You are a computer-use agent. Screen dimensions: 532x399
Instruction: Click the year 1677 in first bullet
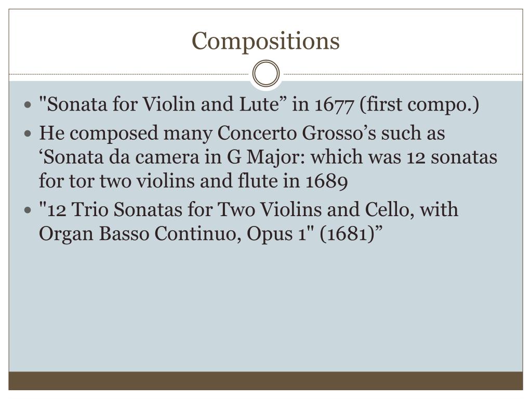(334, 104)
